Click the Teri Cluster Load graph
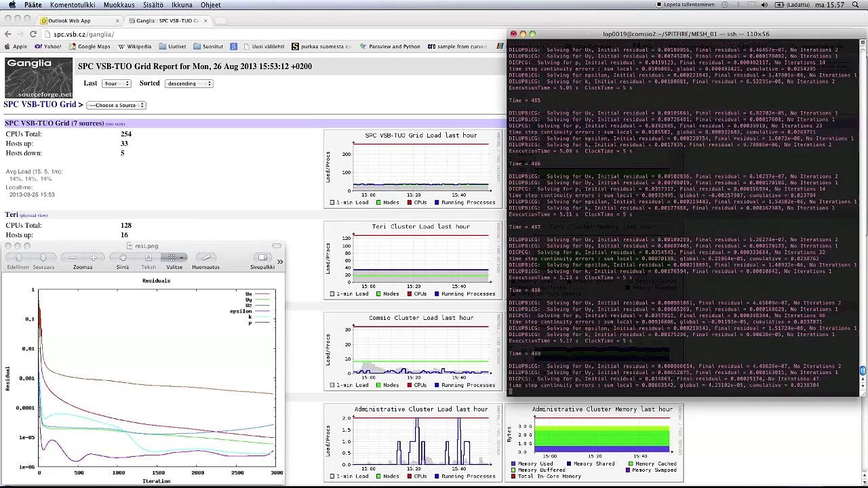Image resolution: width=868 pixels, height=488 pixels. coord(413,260)
